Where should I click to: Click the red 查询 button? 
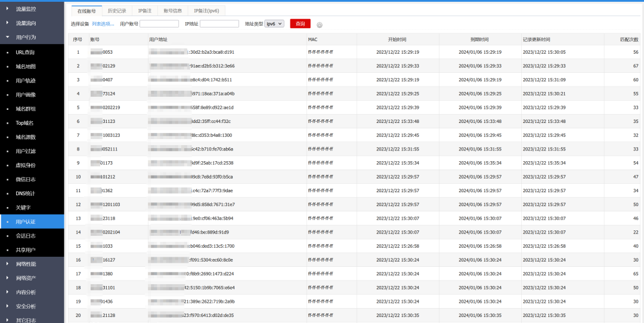coord(300,24)
